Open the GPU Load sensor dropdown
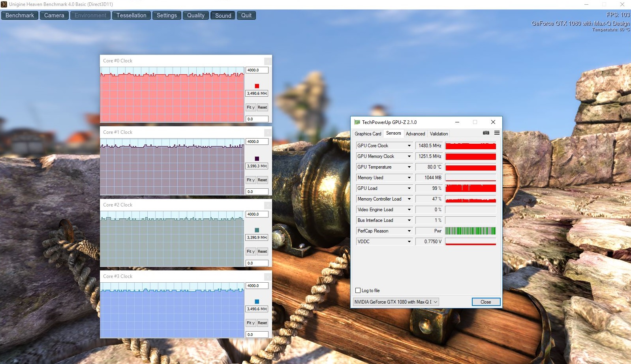This screenshot has width=631, height=364. tap(409, 188)
